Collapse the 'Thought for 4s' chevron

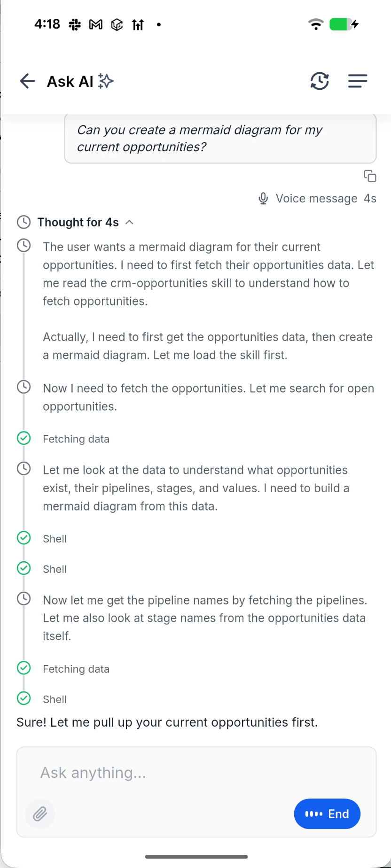(x=130, y=222)
